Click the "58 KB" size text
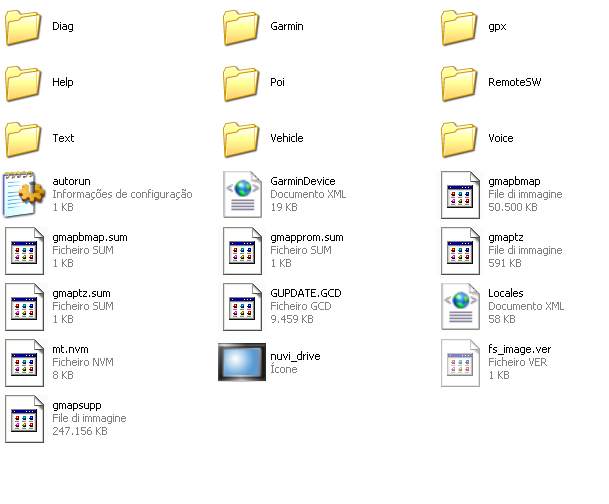This screenshot has height=504, width=609. [x=502, y=319]
